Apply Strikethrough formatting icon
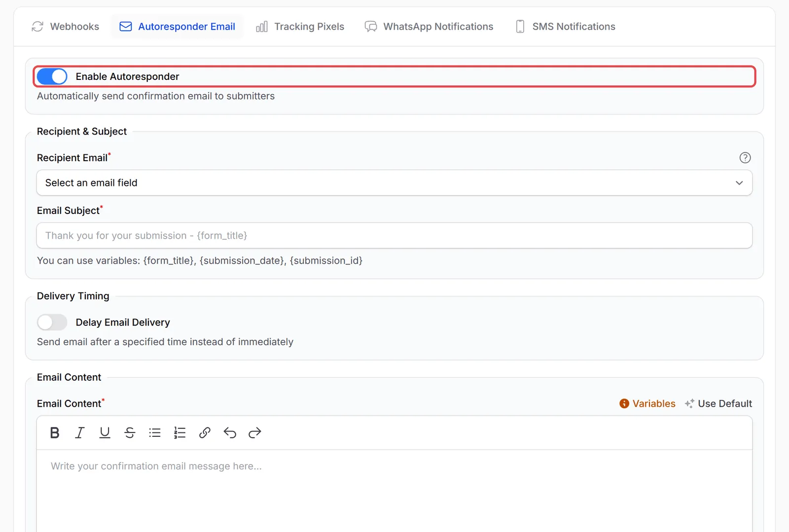The height and width of the screenshot is (532, 789). tap(130, 433)
